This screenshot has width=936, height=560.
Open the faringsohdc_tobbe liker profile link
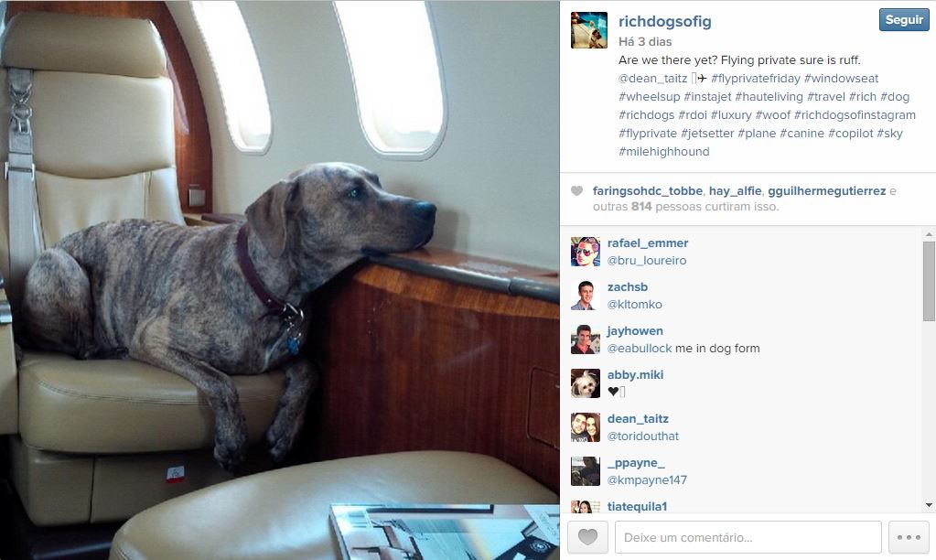[647, 191]
